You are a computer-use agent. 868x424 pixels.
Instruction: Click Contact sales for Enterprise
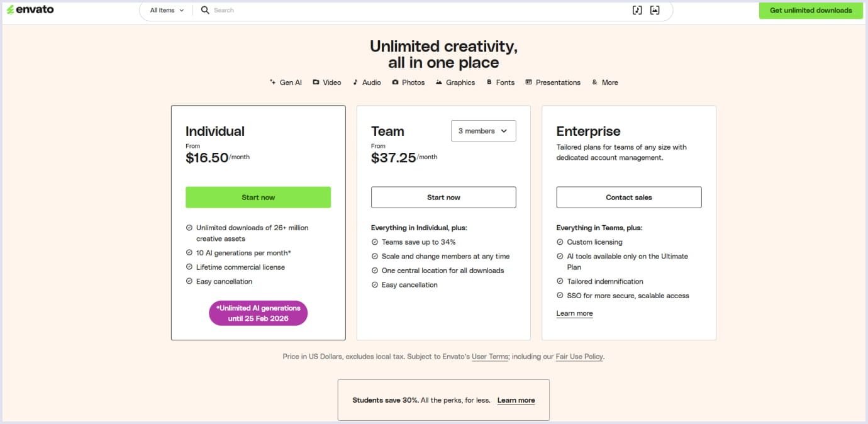(x=628, y=197)
